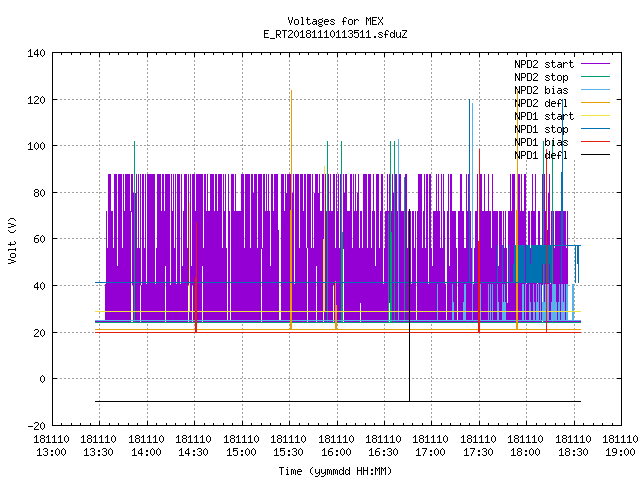
Task: Click the x-axis tick 181110 16:30
Action: click(x=383, y=446)
